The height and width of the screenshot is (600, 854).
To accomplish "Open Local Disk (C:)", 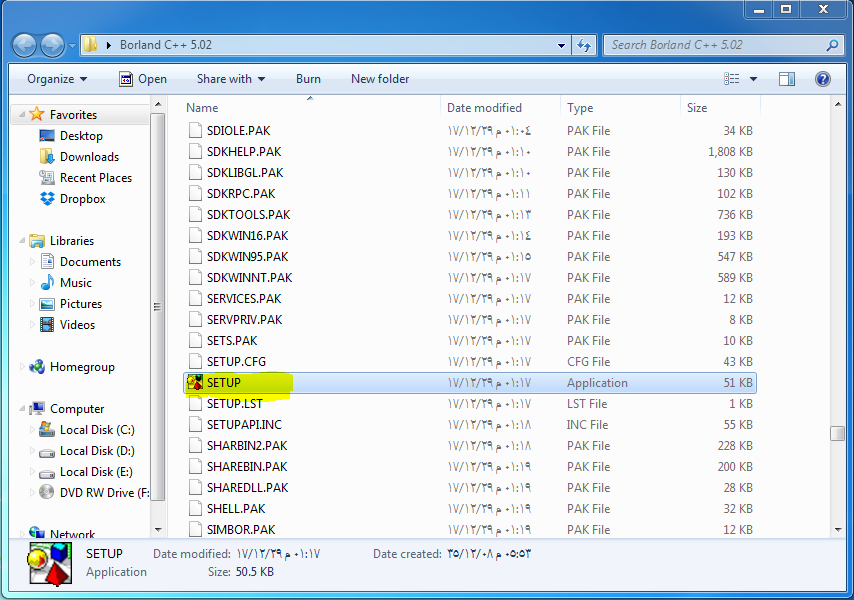I will point(97,430).
